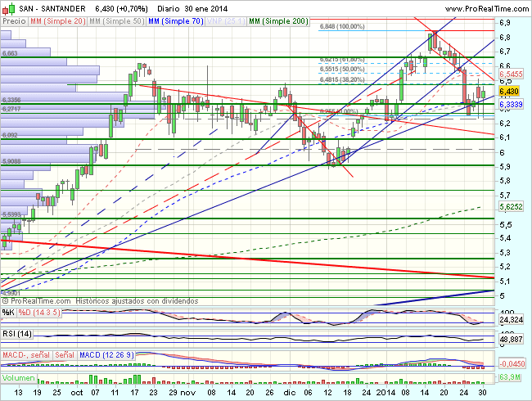Screen dimensions: 532x401
Task: Click the 6,2717 level label
Action: [11, 109]
